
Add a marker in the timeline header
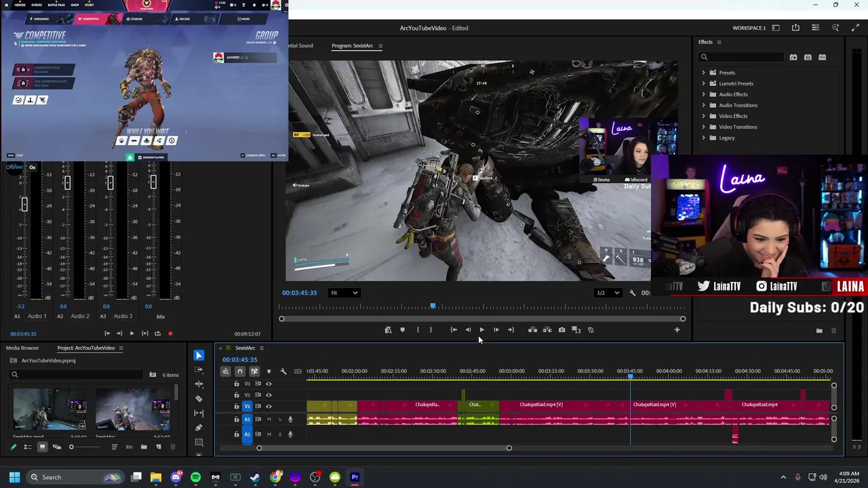[269, 371]
